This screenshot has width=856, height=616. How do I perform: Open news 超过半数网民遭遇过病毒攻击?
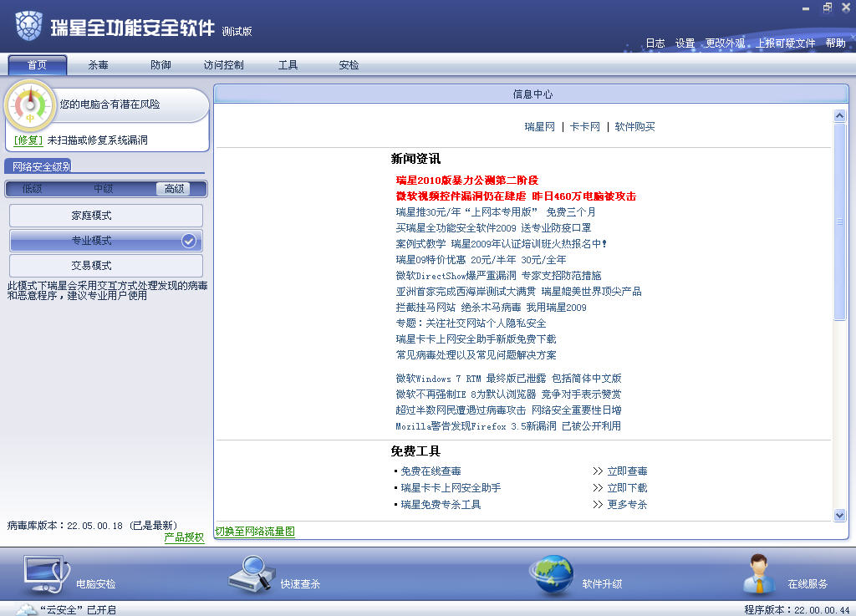pyautogui.click(x=508, y=410)
